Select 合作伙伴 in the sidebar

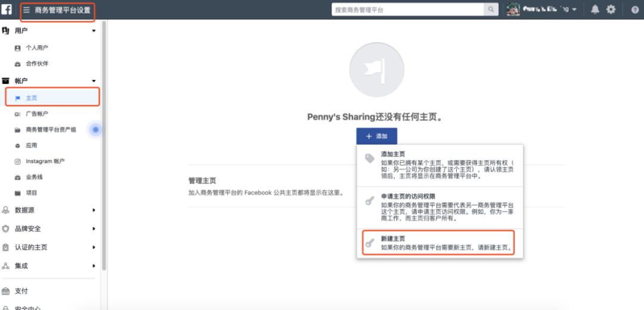pos(37,64)
